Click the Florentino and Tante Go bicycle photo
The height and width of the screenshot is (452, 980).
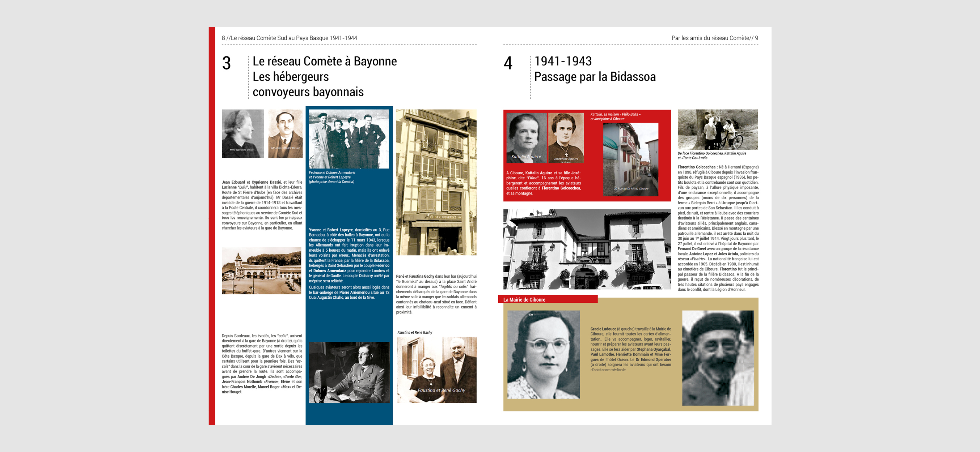pos(718,129)
